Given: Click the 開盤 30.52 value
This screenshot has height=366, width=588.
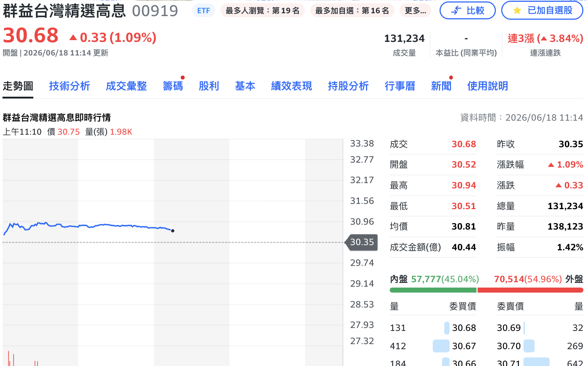Looking at the screenshot, I should pyautogui.click(x=464, y=164).
